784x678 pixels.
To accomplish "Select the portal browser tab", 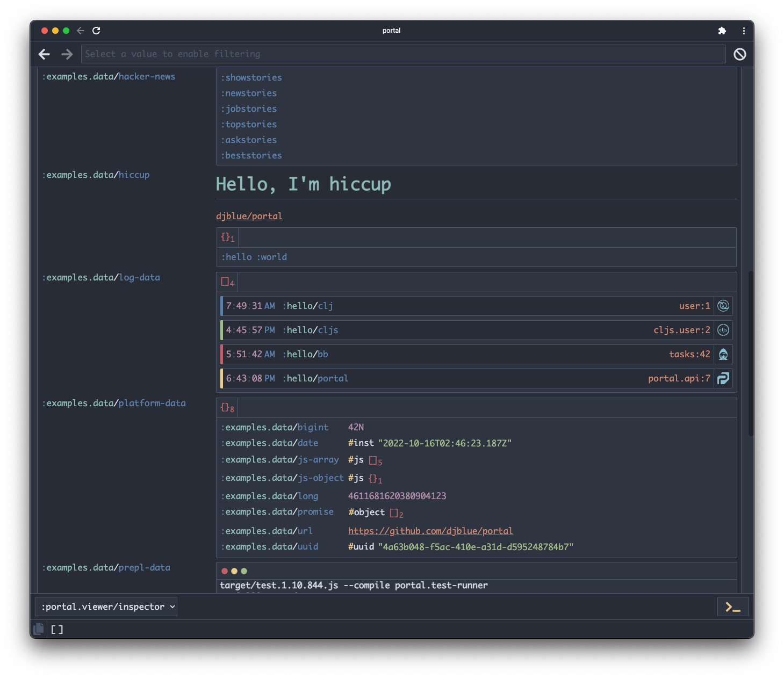I will click(391, 31).
